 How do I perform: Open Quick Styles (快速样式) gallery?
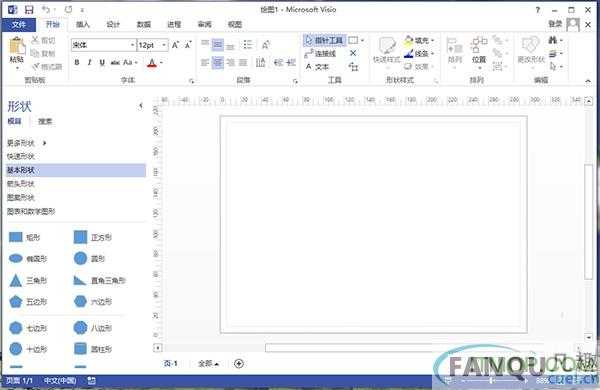386,52
